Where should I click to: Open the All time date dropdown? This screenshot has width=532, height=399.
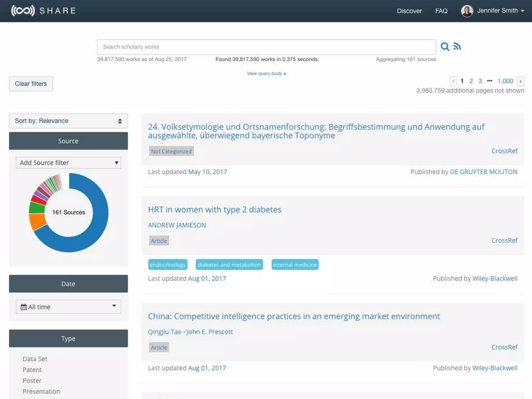pos(68,307)
